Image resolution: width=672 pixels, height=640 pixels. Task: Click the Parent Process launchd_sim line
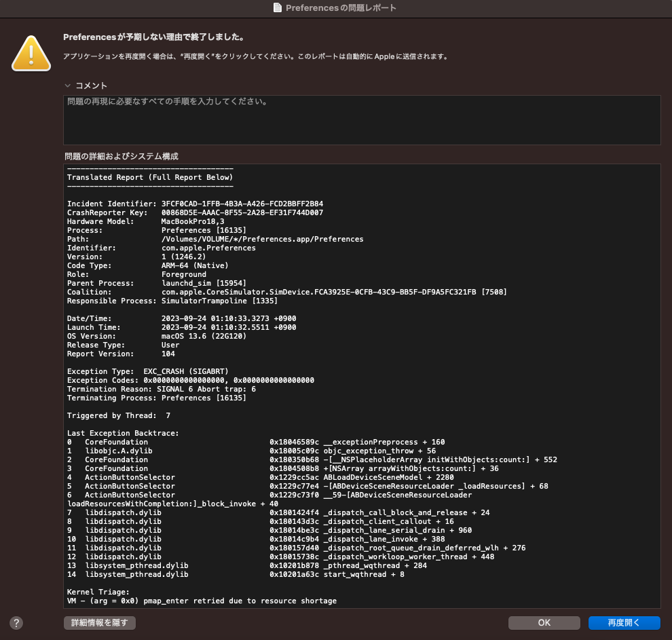[157, 283]
